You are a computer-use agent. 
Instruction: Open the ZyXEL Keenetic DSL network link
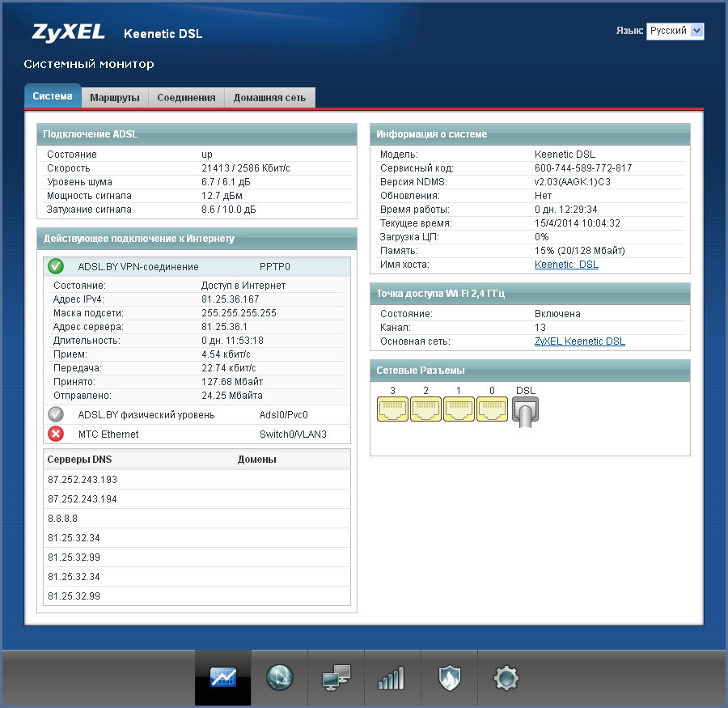tap(579, 341)
